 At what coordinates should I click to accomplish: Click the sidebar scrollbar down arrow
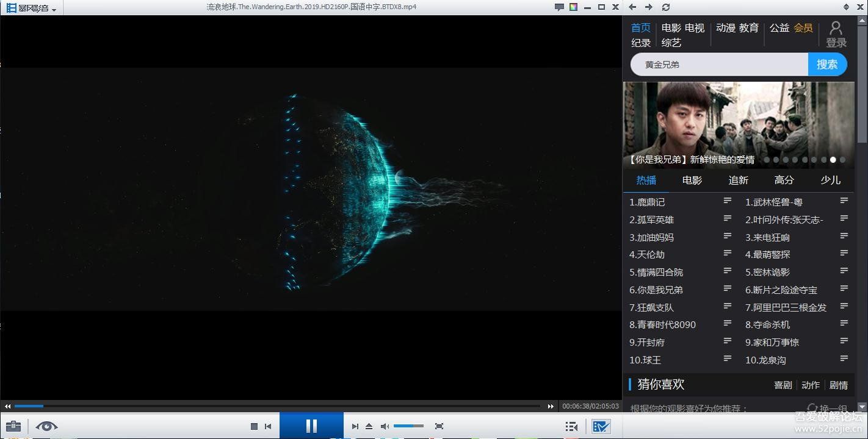click(862, 407)
